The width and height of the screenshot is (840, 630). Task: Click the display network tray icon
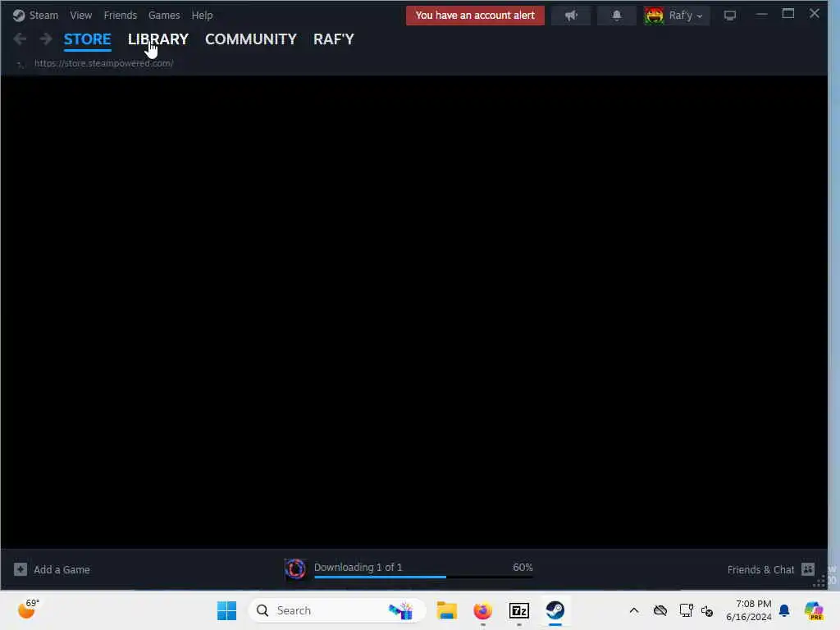686,610
